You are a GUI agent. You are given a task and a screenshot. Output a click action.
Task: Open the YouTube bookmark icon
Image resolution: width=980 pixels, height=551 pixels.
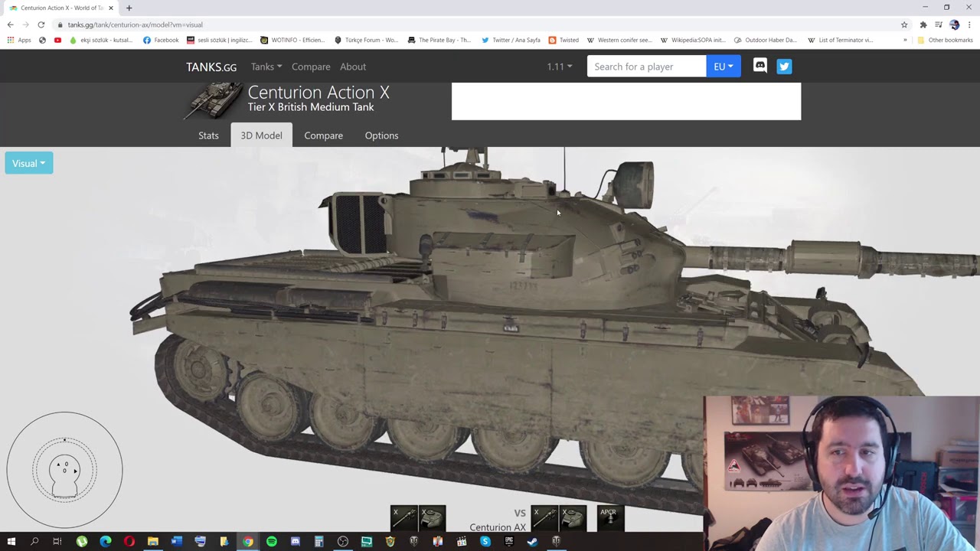57,40
